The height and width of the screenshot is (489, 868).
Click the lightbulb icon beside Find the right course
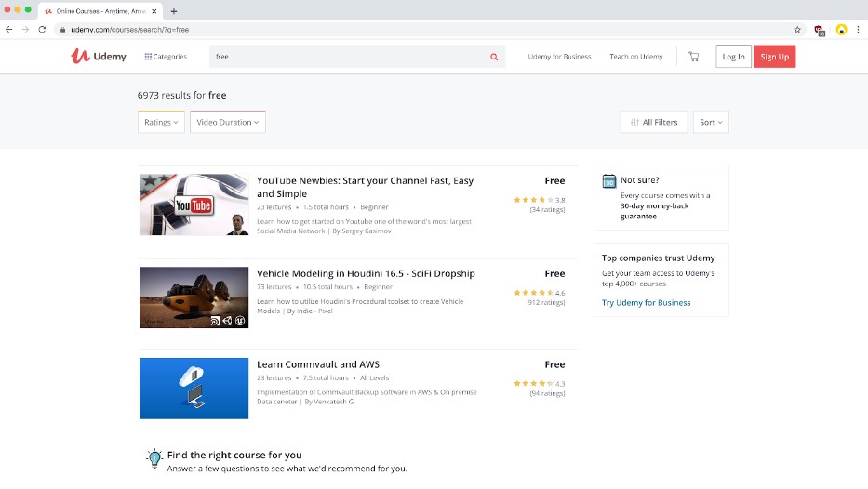(154, 458)
